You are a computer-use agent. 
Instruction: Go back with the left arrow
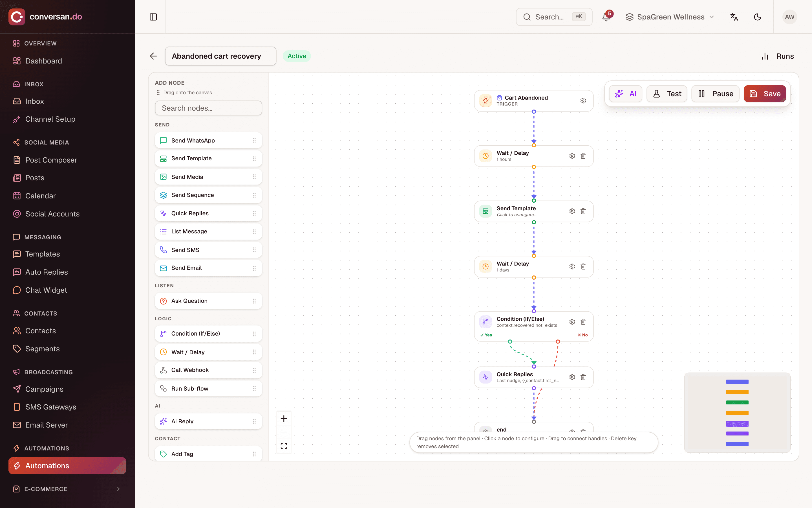153,56
